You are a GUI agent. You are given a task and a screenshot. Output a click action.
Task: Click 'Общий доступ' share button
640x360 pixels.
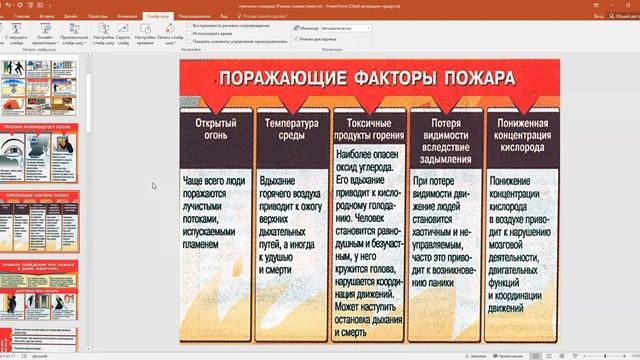coord(624,16)
